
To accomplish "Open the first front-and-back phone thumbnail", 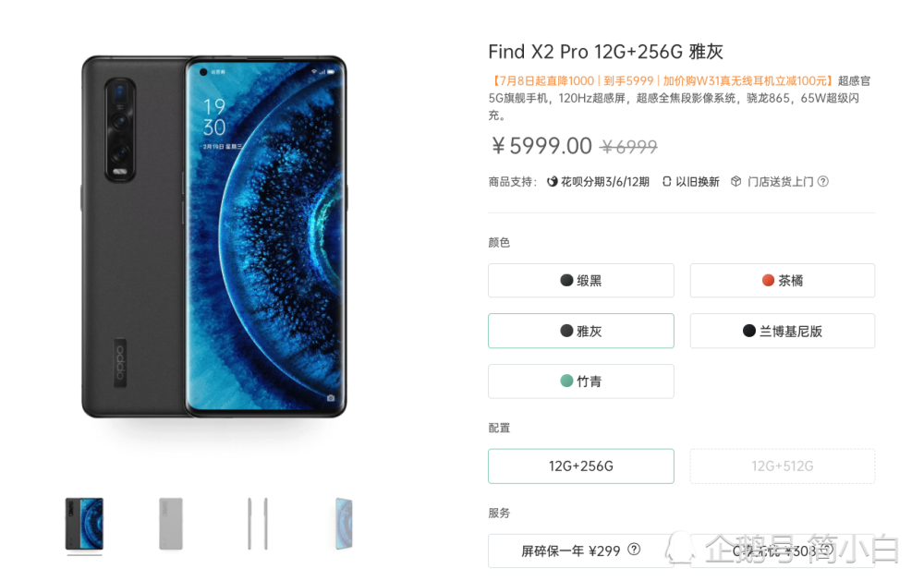I will point(84,524).
